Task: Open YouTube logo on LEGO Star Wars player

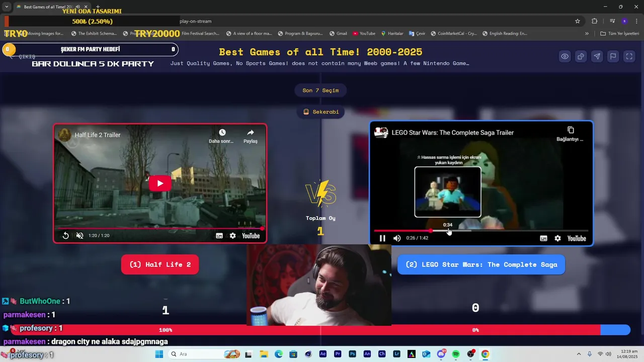Action: pos(577,238)
